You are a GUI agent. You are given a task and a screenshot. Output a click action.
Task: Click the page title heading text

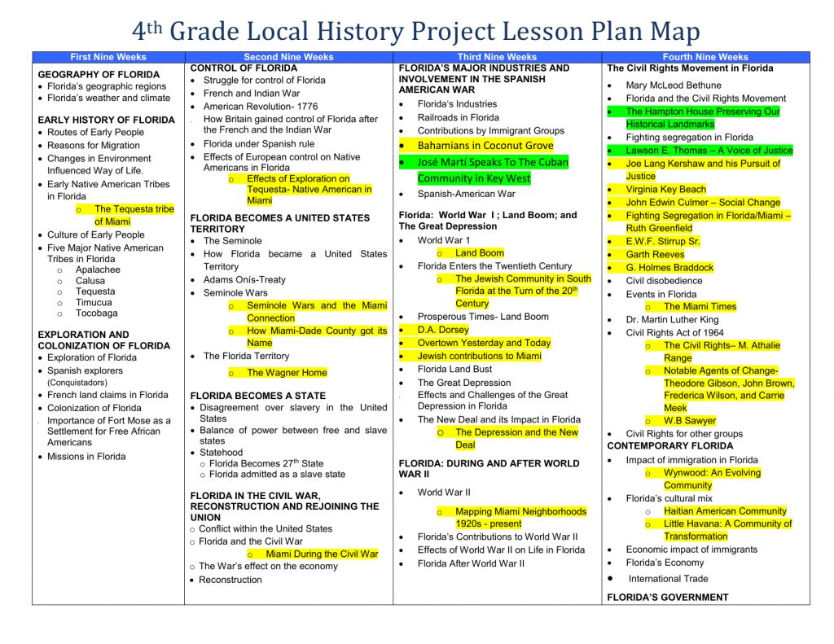point(416,31)
